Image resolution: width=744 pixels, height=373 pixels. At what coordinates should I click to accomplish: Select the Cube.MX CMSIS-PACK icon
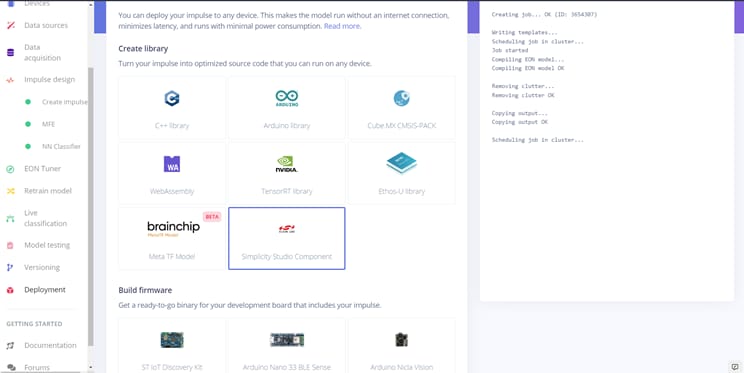click(x=401, y=98)
